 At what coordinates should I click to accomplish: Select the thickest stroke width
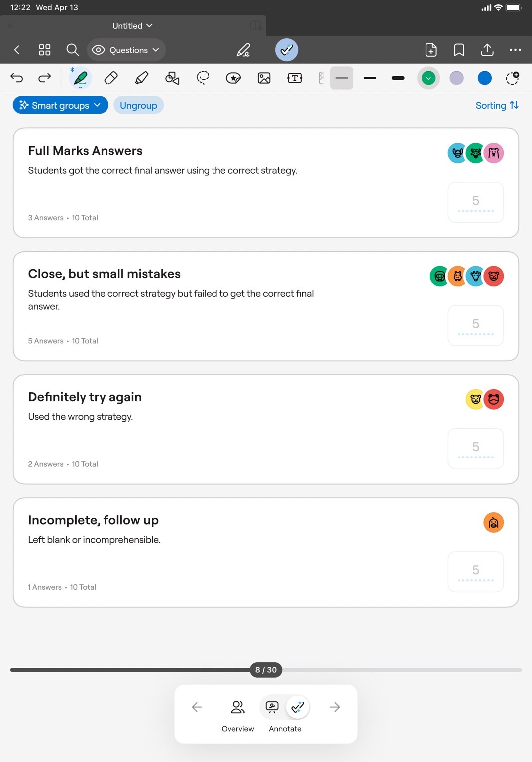(398, 78)
